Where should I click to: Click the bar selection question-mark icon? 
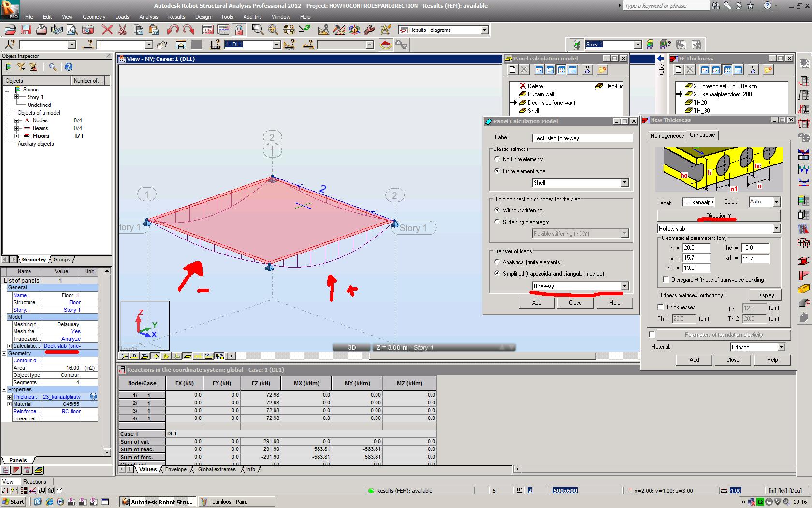tap(87, 45)
